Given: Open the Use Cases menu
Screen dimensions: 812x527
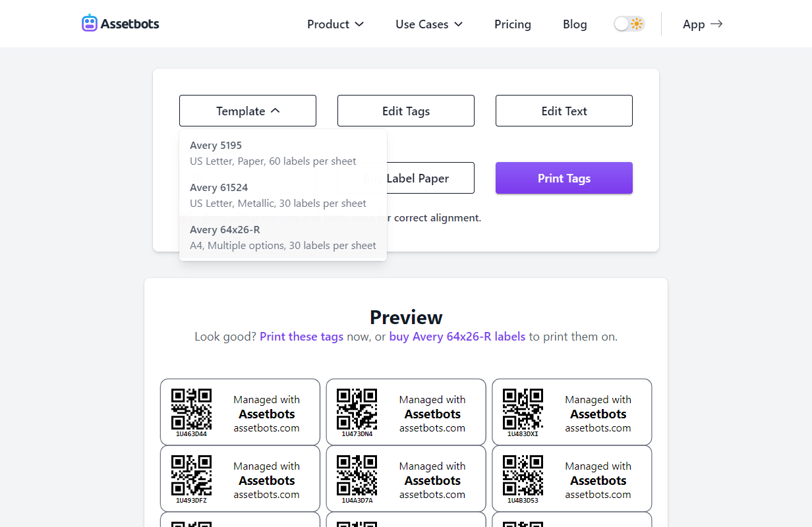Looking at the screenshot, I should click(x=429, y=24).
